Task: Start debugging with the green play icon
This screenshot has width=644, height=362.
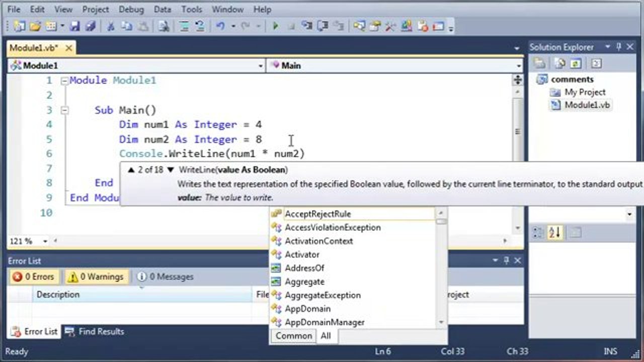Action: 275,27
